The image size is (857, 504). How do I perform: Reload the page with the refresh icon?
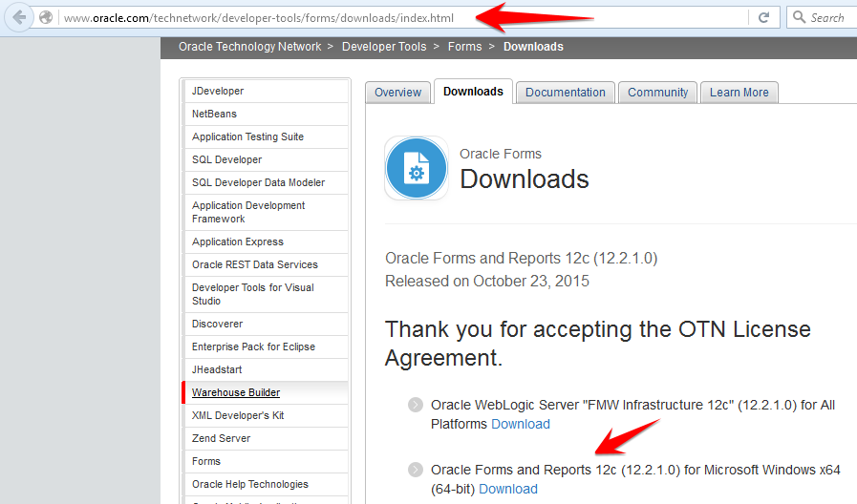[764, 17]
